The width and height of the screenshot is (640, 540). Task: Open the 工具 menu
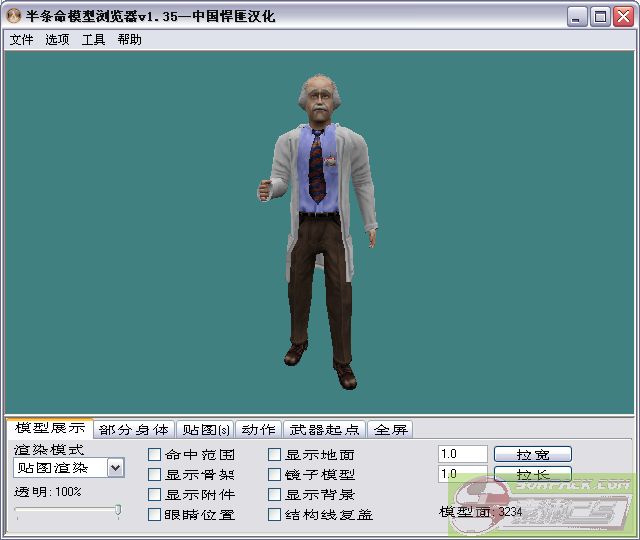(93, 40)
